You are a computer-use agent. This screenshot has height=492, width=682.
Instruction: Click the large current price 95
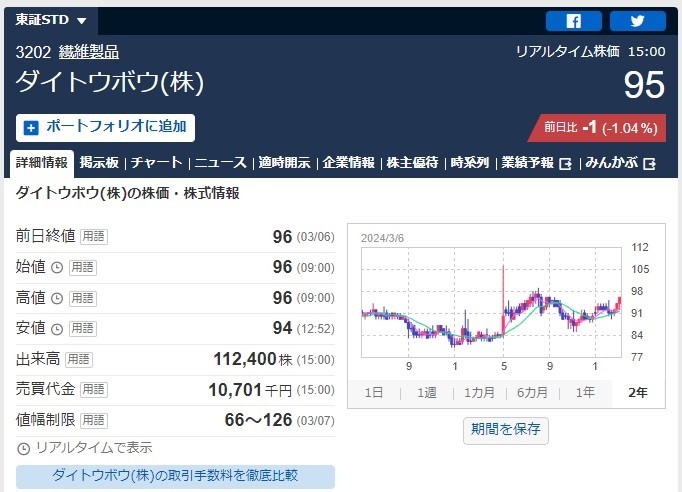[644, 85]
